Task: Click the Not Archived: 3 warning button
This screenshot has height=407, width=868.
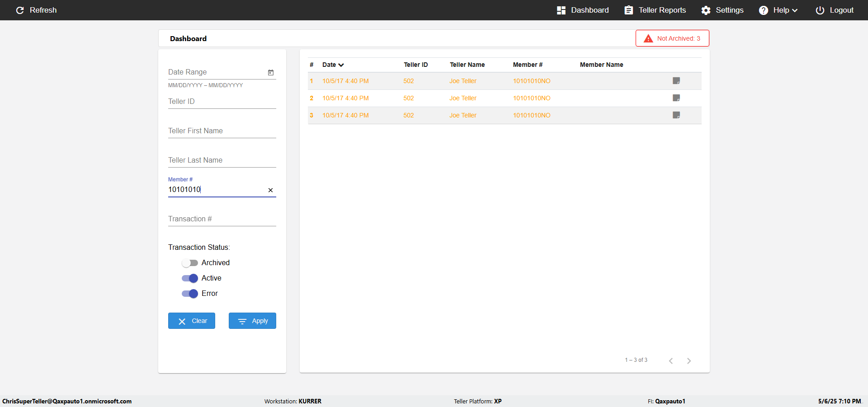Action: click(672, 38)
